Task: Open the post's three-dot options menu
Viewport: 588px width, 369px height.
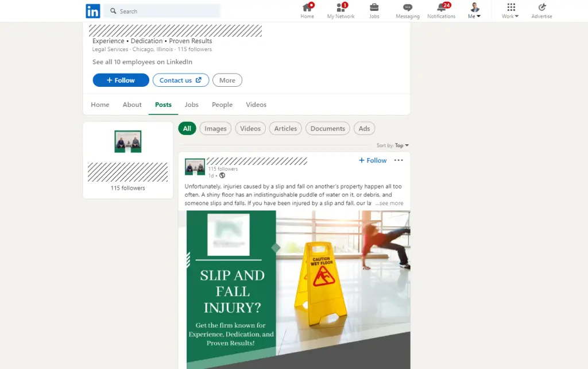Action: point(399,160)
